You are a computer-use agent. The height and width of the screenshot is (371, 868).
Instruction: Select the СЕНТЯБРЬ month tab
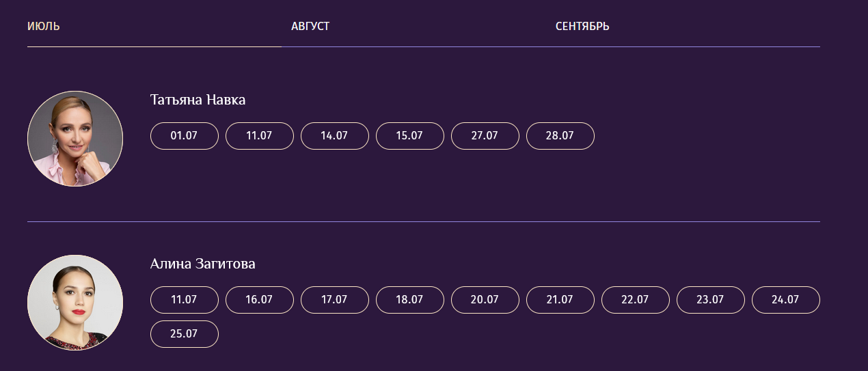click(x=582, y=27)
